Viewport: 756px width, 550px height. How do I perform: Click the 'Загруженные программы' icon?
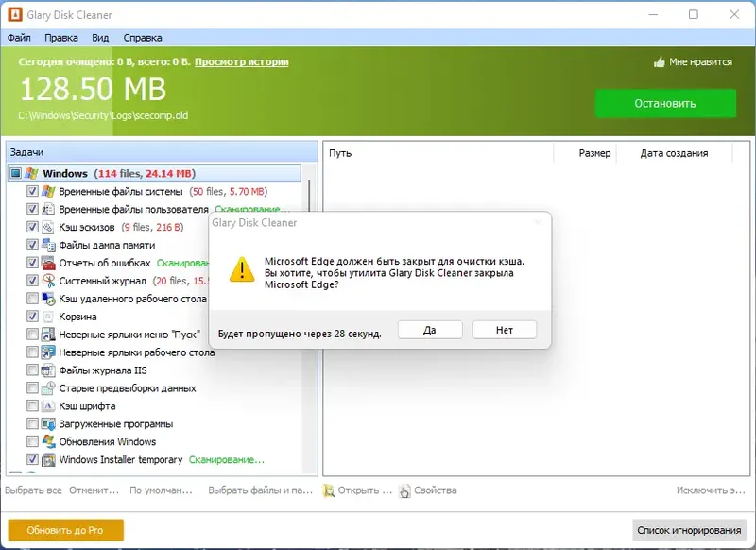(48, 423)
